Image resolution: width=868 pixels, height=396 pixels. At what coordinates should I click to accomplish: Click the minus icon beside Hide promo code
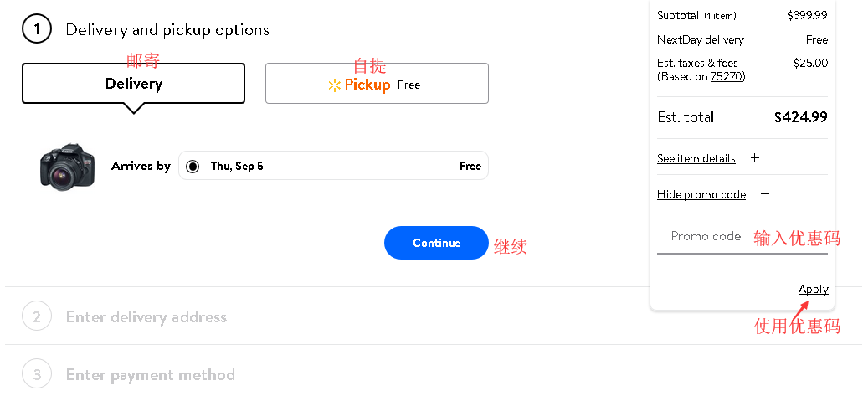click(764, 194)
